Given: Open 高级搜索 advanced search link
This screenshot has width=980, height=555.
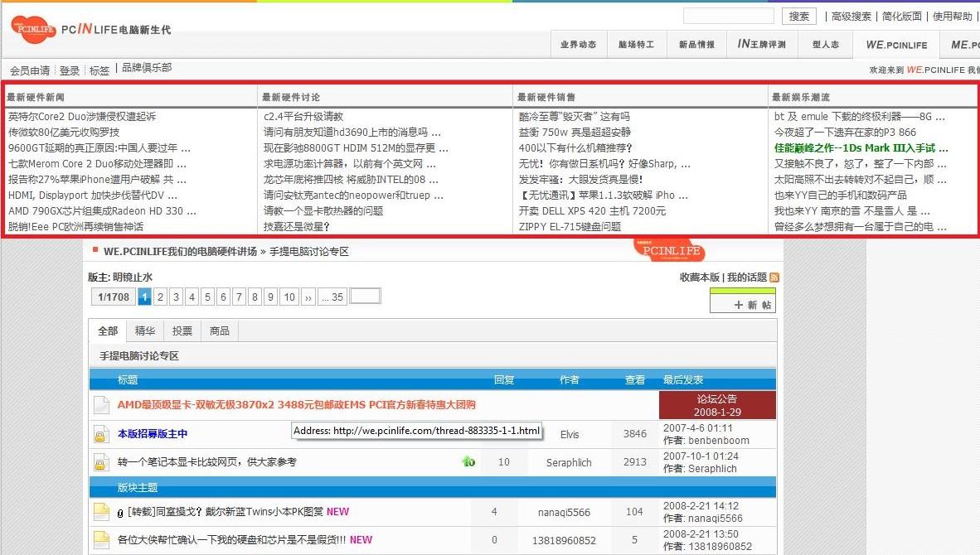Looking at the screenshot, I should point(851,17).
